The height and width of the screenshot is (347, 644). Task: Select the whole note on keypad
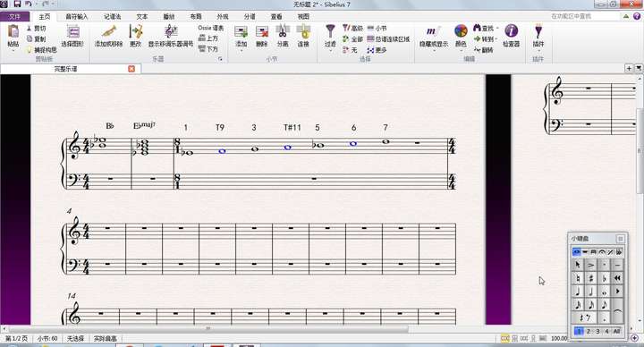(604, 292)
